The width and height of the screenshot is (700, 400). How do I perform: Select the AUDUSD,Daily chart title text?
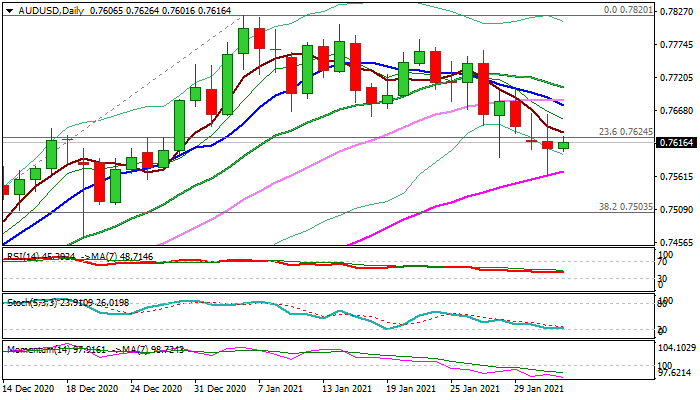(46, 10)
